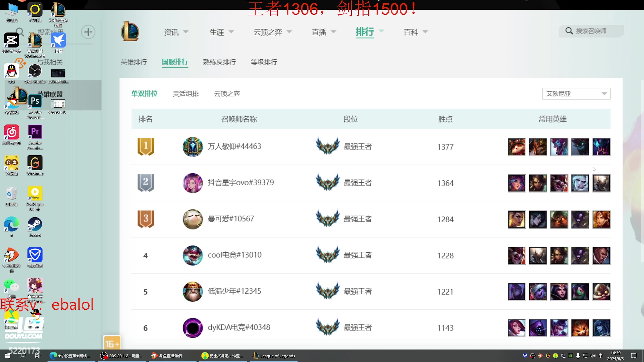Expand the 百科 dropdown arrow
The width and height of the screenshot is (644, 362).
click(425, 32)
